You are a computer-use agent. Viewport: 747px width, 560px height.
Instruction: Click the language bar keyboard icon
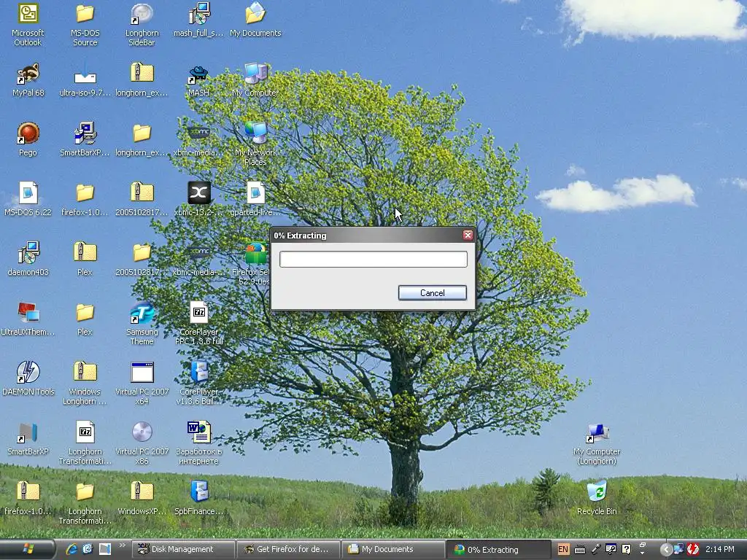coord(580,550)
